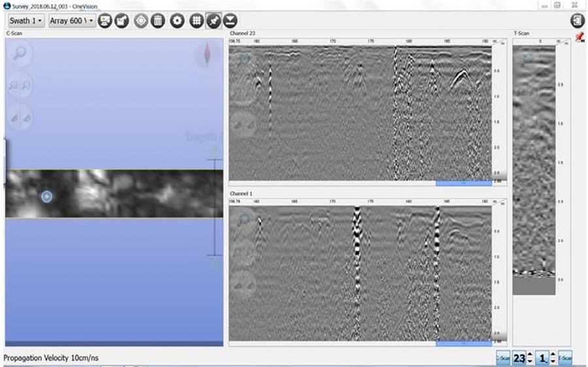
Task: Click the blue scroll bar under Channel 23
Action: click(463, 183)
